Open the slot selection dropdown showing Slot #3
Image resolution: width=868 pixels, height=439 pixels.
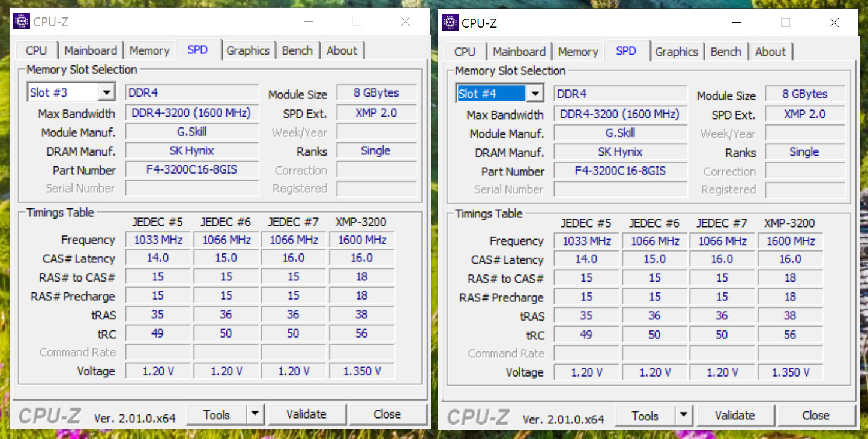107,92
